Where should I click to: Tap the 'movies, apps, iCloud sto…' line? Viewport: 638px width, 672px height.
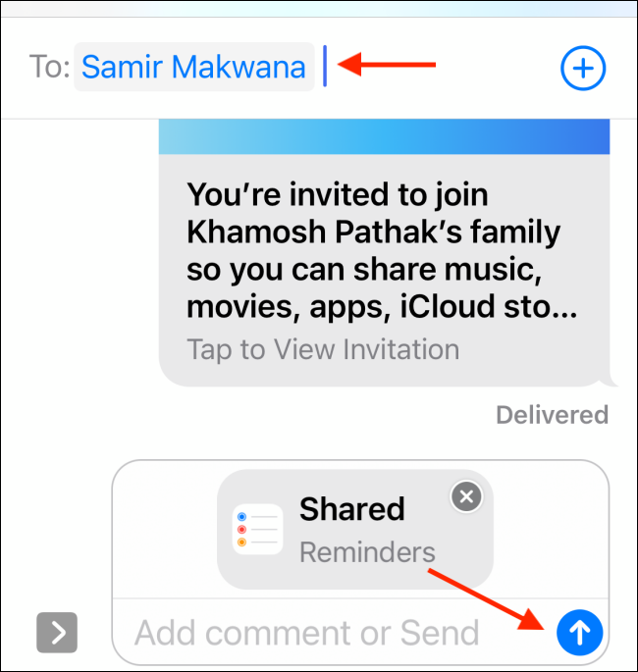tap(382, 307)
